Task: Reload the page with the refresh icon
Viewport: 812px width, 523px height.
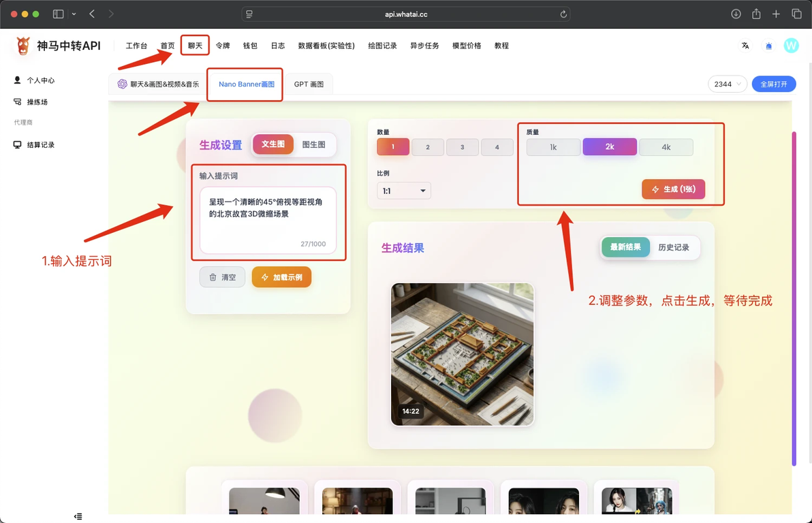Action: pos(563,14)
